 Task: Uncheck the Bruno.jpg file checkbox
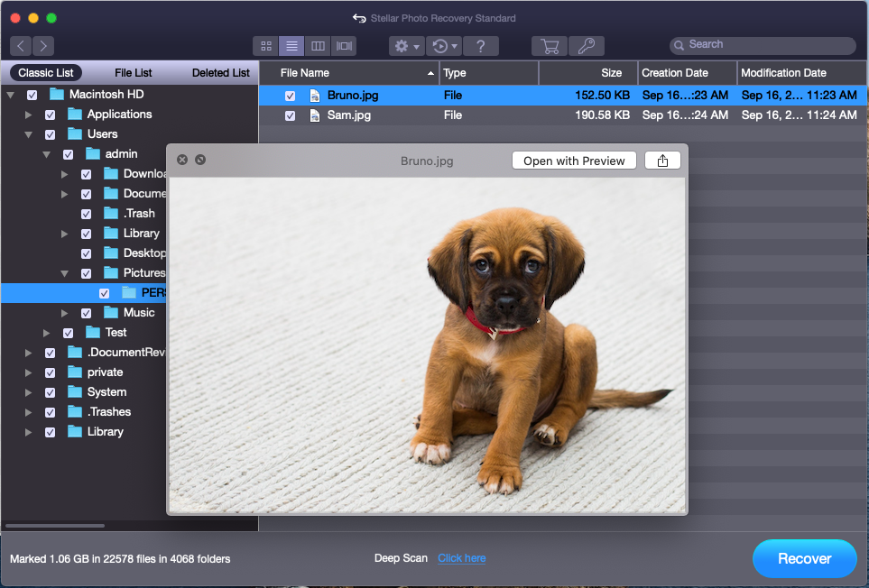point(290,96)
